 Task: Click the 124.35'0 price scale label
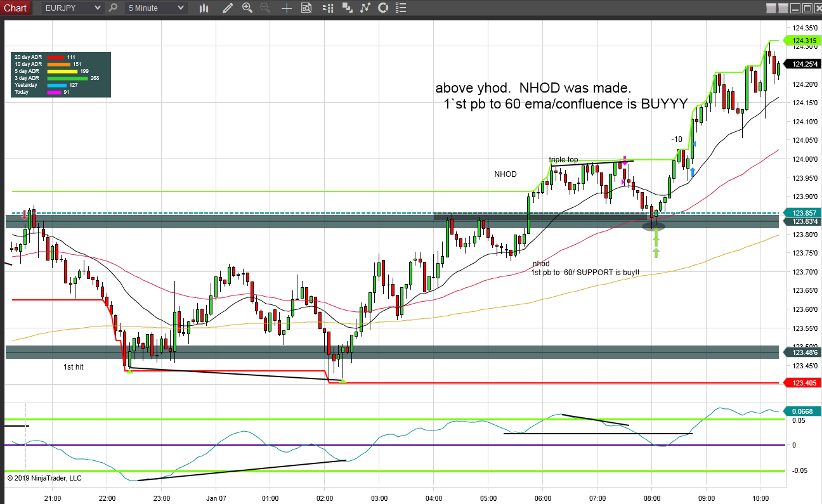(x=804, y=28)
